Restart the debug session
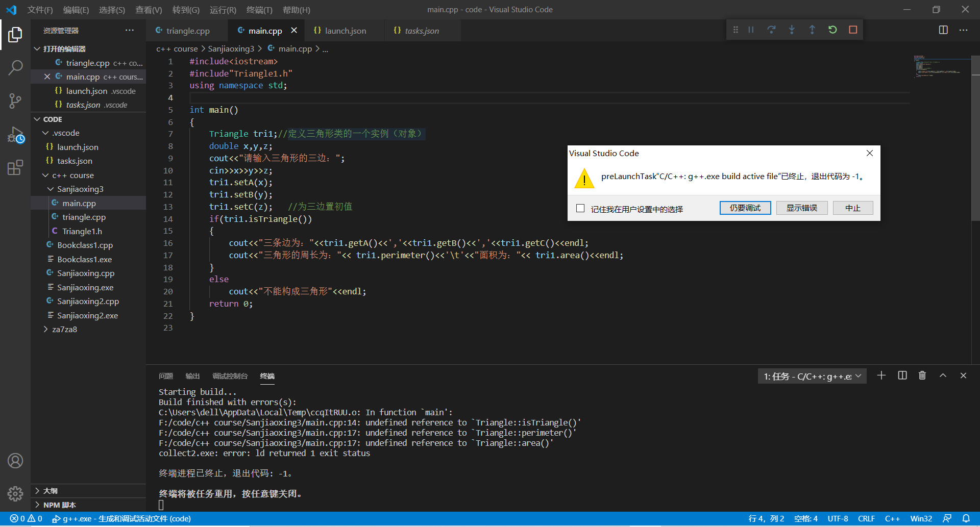Image resolution: width=980 pixels, height=527 pixels. click(832, 30)
